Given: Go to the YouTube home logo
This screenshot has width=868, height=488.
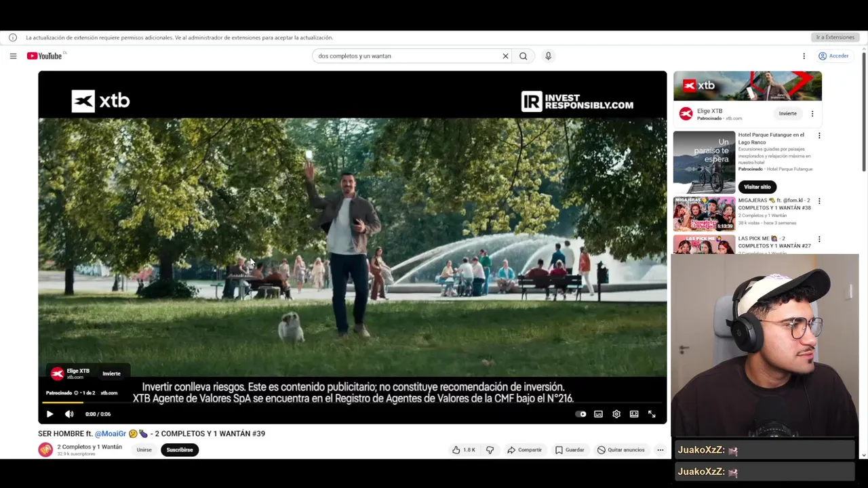Looking at the screenshot, I should click(45, 56).
